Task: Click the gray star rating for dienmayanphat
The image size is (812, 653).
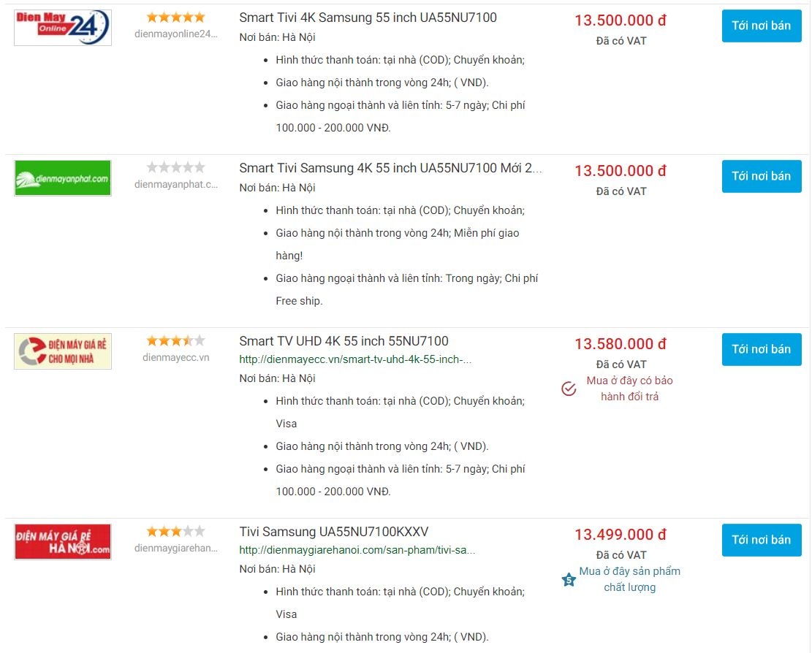Action: [x=175, y=167]
